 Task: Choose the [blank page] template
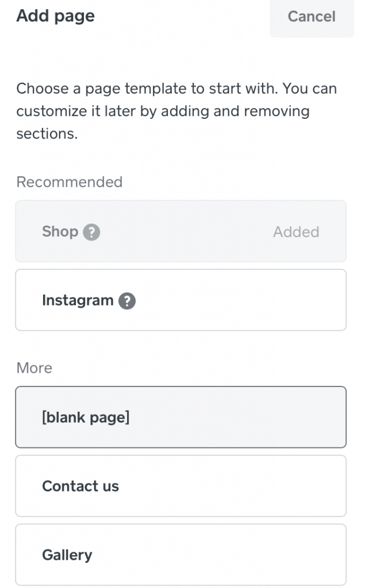click(181, 417)
